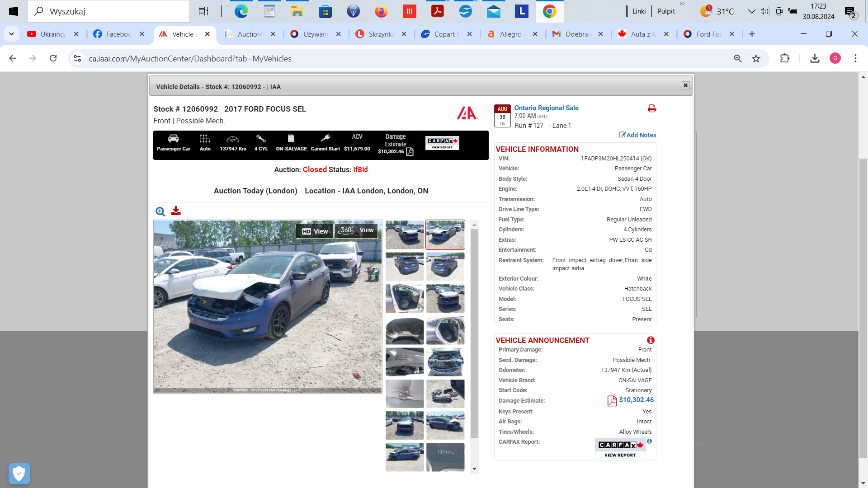Open the Chrome profile avatar G
The image size is (868, 488).
(x=835, y=58)
